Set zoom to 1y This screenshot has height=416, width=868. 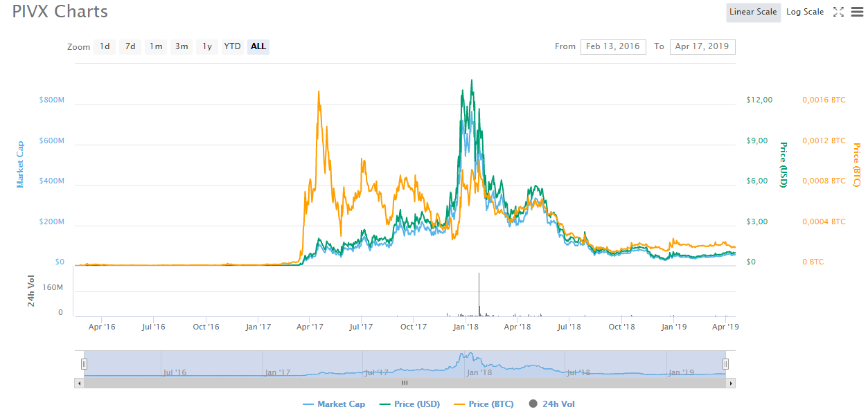[x=206, y=46]
